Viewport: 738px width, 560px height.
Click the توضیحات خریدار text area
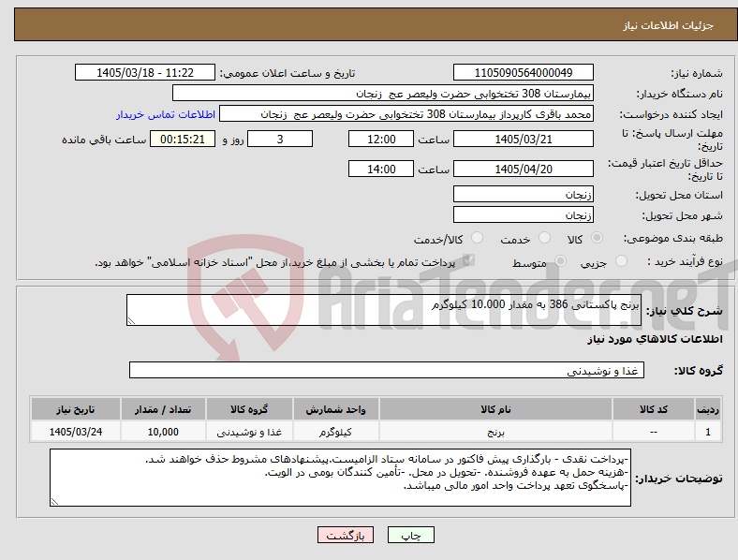tap(340, 478)
